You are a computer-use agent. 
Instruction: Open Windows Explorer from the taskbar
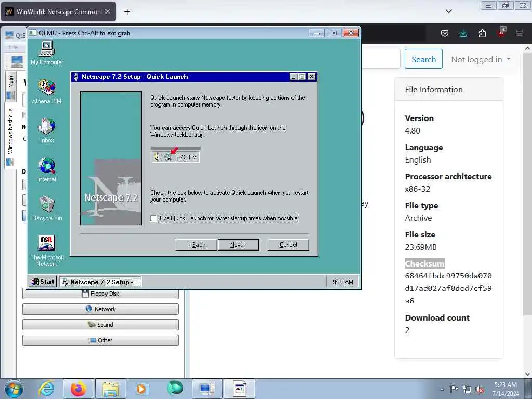tap(111, 389)
